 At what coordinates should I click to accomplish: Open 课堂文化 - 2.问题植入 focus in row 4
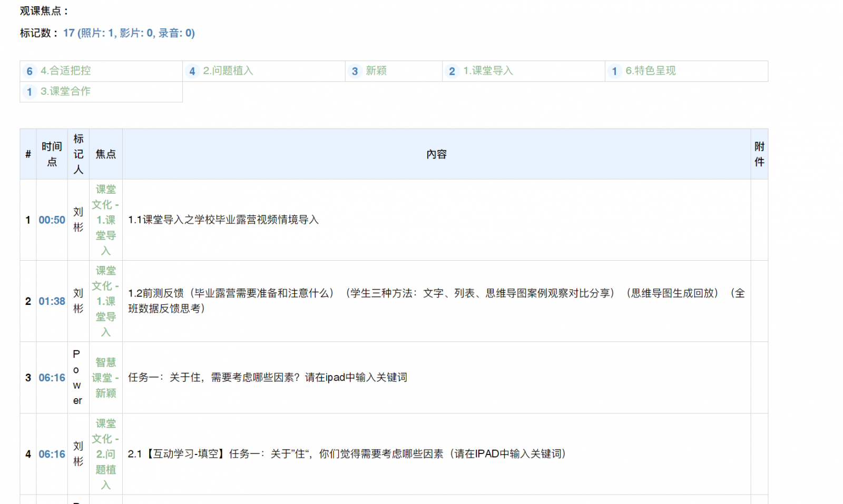[105, 454]
